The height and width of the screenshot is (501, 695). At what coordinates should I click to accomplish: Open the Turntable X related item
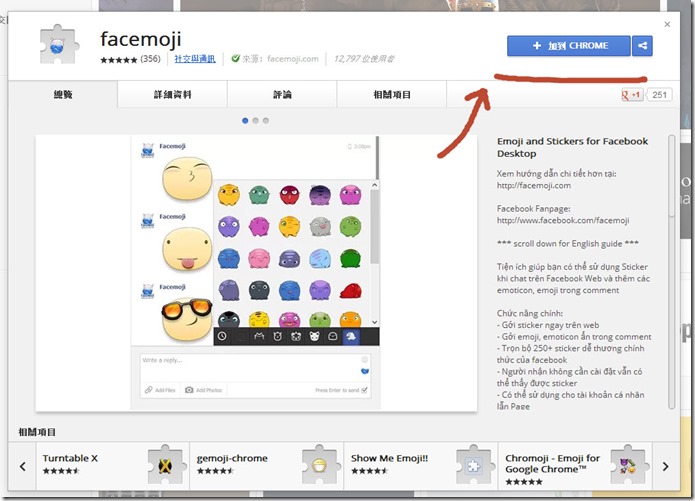tap(113, 466)
